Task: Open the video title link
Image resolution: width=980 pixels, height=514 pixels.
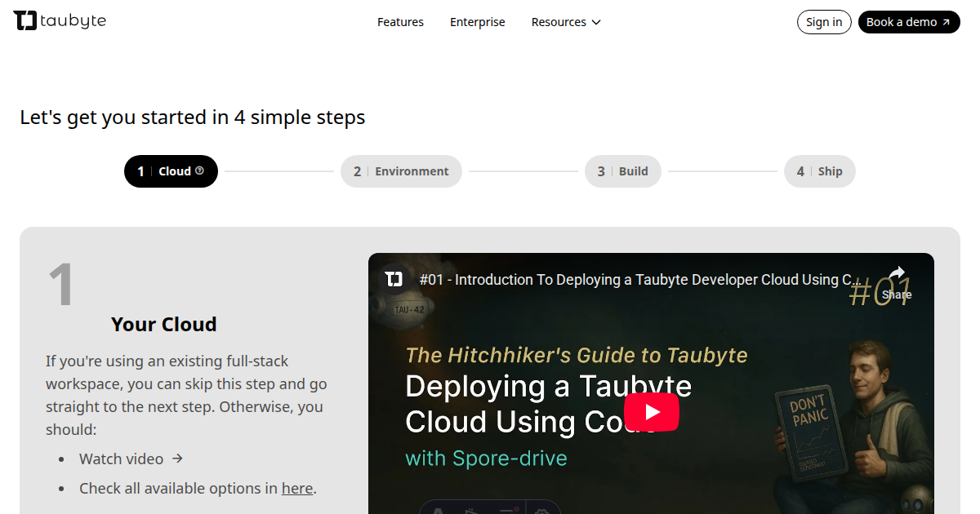Action: coord(639,280)
